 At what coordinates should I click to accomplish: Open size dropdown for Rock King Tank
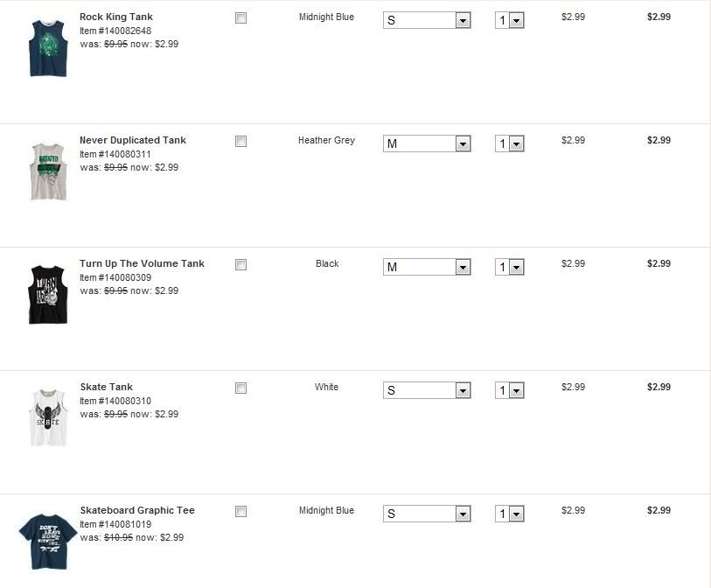point(427,20)
